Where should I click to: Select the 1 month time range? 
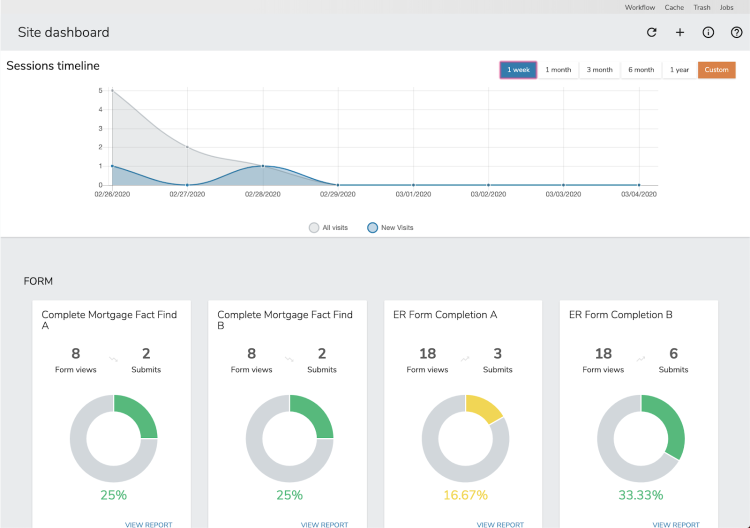click(x=558, y=70)
